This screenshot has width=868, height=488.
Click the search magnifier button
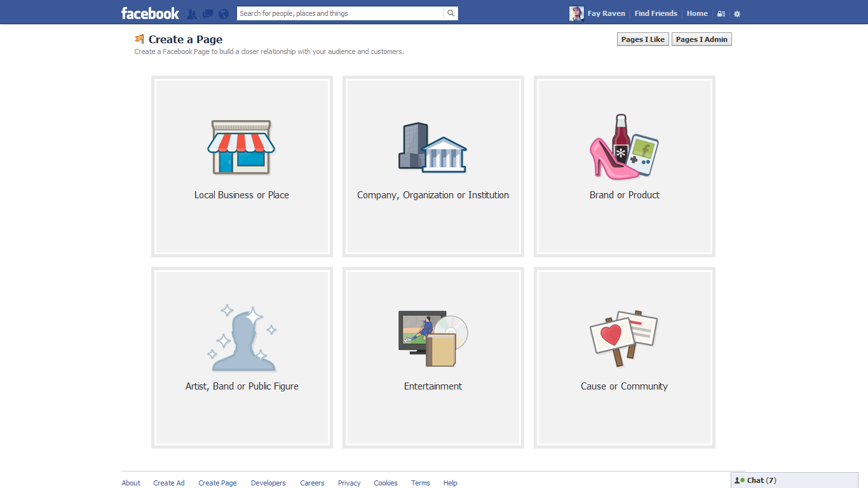451,13
